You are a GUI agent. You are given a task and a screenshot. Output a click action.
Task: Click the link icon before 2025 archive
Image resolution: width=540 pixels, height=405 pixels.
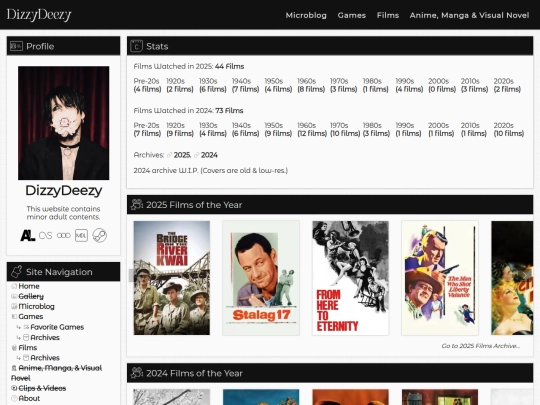169,155
